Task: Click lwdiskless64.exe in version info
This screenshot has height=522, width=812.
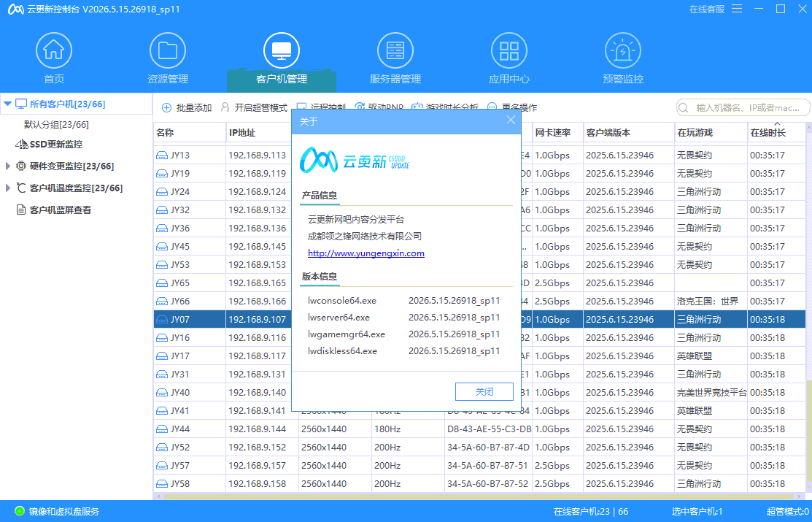Action: point(342,351)
